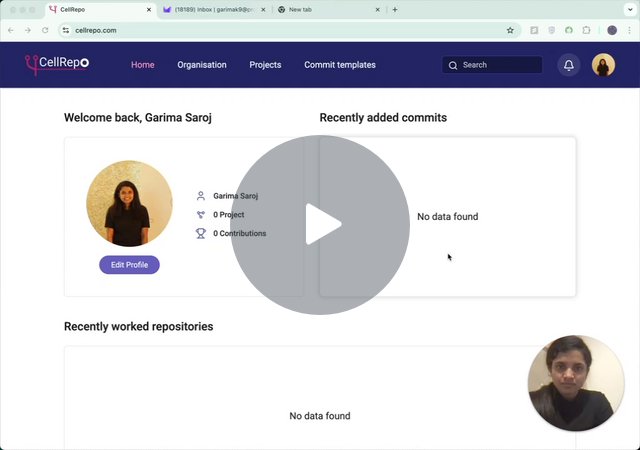Image resolution: width=640 pixels, height=450 pixels.
Task: Open the Chrome profile avatar in toolbar
Action: 612,30
